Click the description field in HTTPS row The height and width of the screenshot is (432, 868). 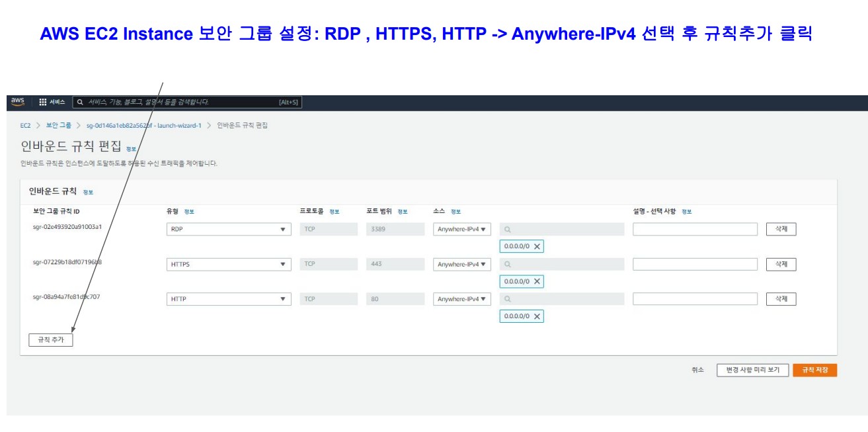tap(695, 264)
